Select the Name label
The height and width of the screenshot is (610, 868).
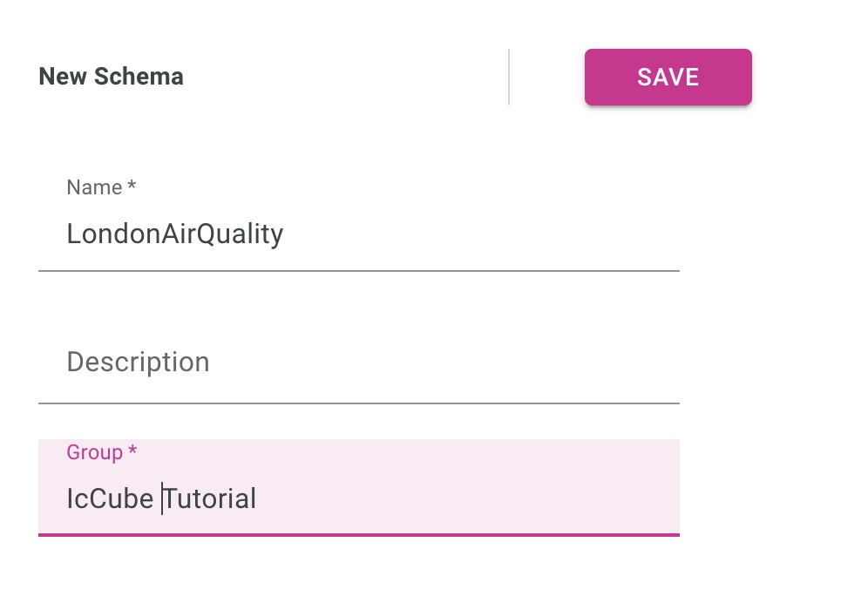coord(96,187)
